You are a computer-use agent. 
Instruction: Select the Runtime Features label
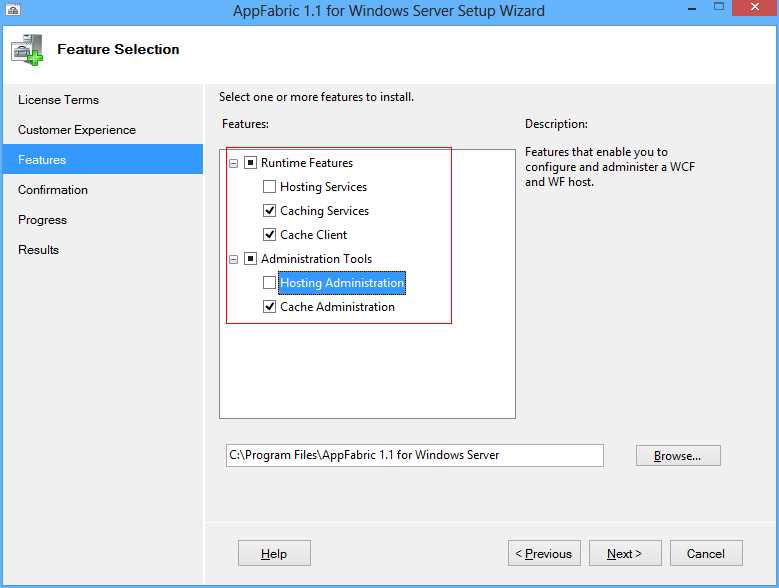[x=307, y=163]
